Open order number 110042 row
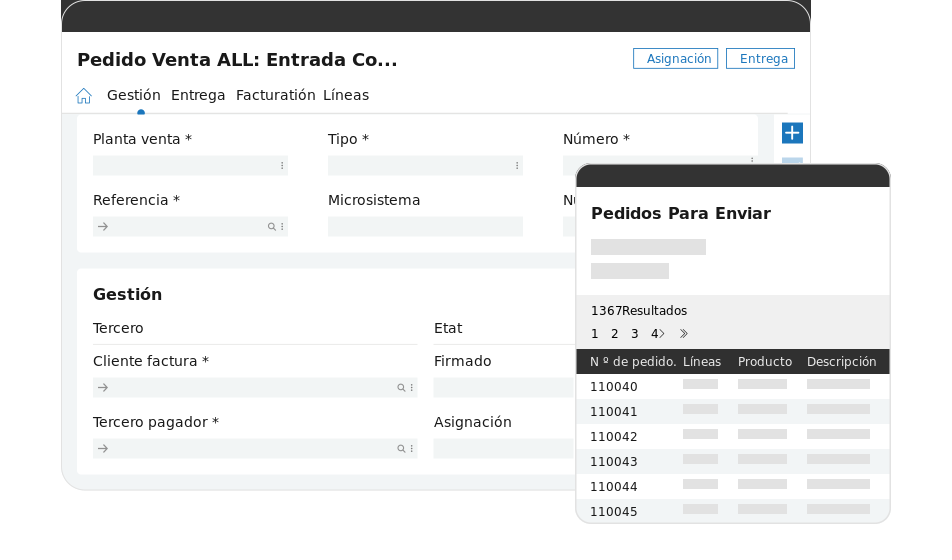 [614, 437]
